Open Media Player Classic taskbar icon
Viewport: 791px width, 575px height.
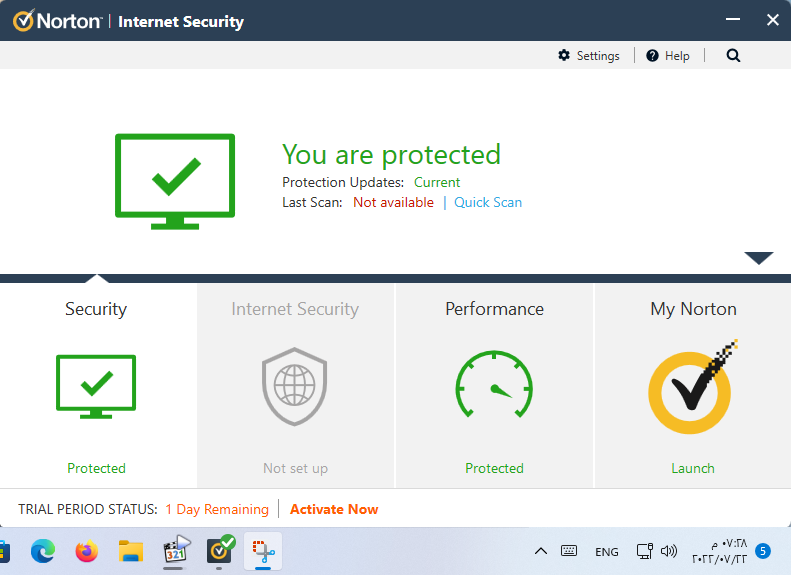point(176,550)
